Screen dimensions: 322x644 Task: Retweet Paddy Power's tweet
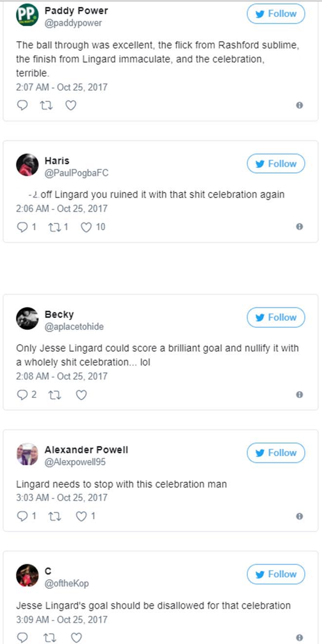coord(46,105)
